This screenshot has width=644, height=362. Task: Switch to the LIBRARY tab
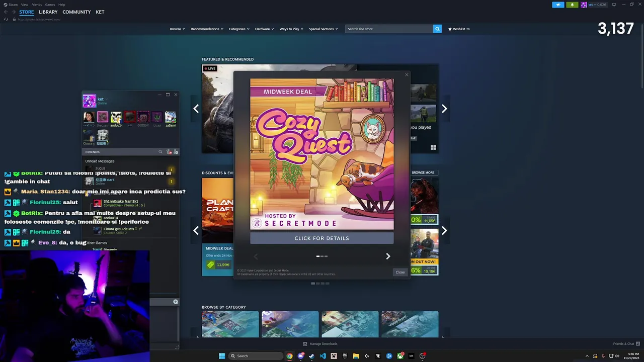[48, 12]
